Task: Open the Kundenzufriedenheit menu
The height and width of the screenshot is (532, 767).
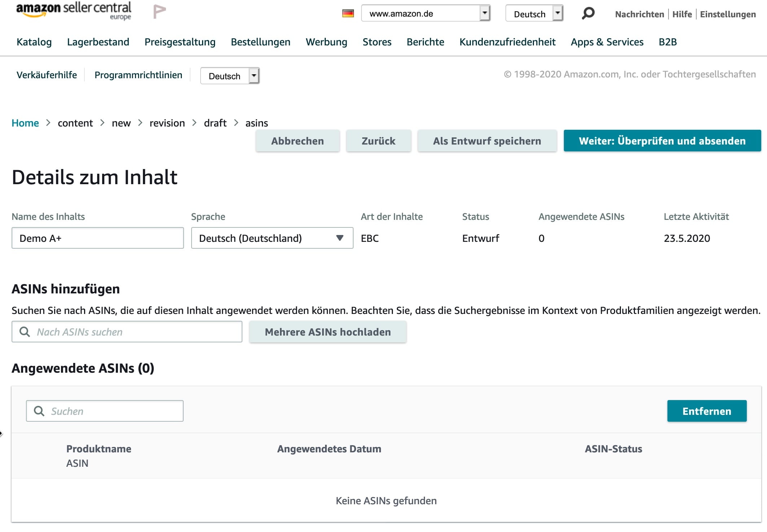Action: (508, 42)
